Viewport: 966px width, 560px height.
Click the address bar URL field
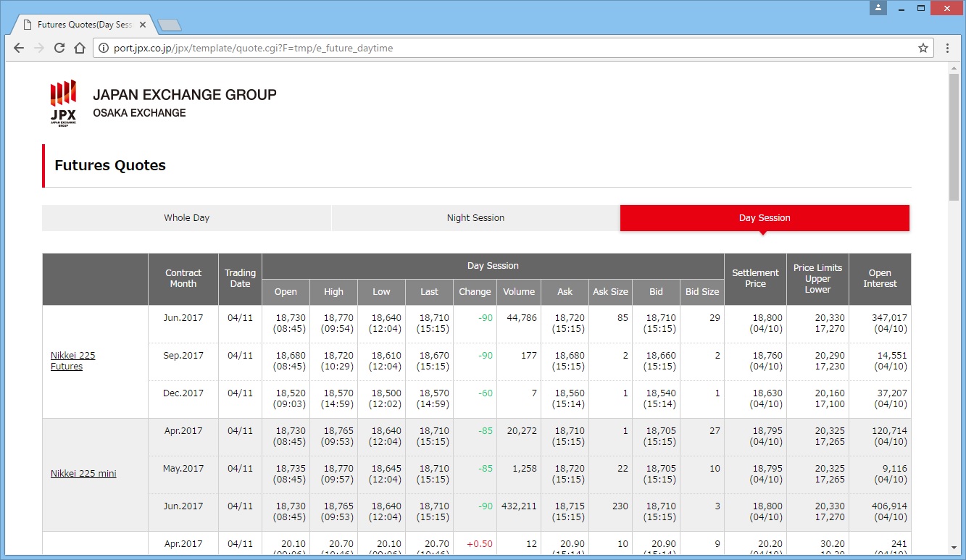507,48
